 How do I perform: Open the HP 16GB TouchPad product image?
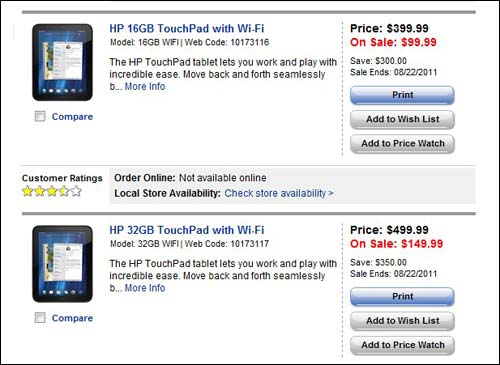pos(62,62)
